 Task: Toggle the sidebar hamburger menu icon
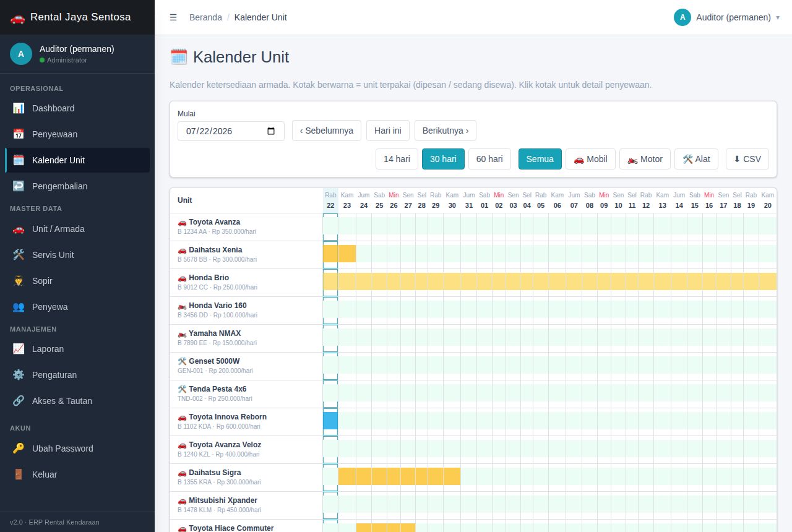click(x=173, y=17)
